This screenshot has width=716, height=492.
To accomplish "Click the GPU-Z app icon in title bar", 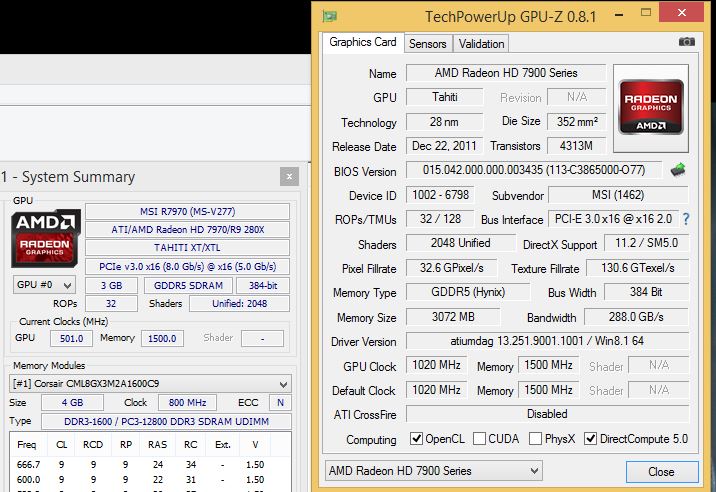I will [x=329, y=16].
